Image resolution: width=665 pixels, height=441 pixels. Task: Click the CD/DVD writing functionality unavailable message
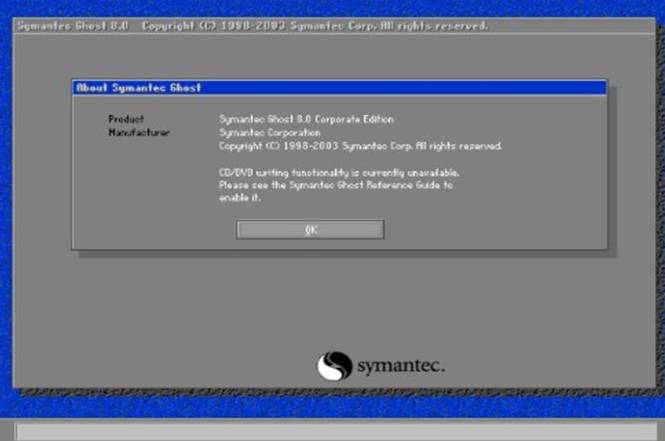339,173
